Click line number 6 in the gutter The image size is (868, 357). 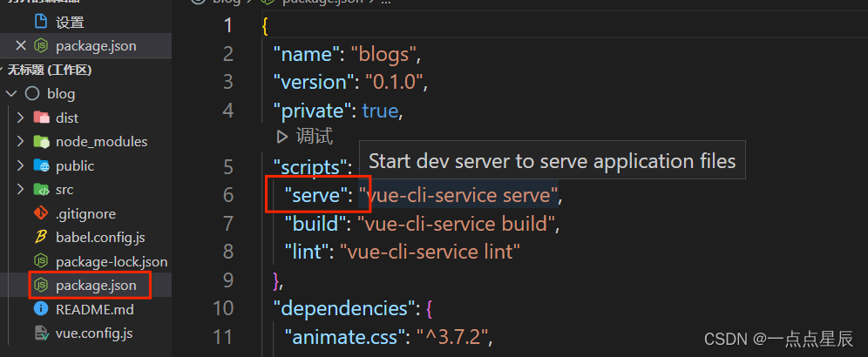coord(228,195)
